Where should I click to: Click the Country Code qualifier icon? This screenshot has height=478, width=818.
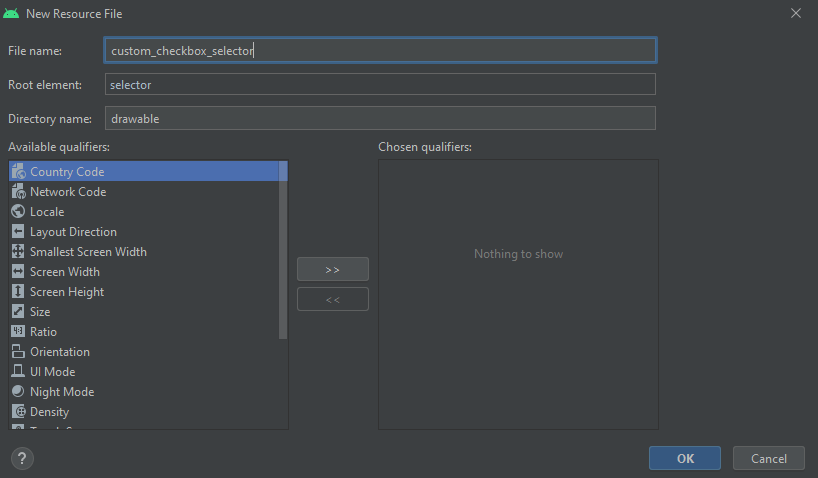(x=18, y=171)
